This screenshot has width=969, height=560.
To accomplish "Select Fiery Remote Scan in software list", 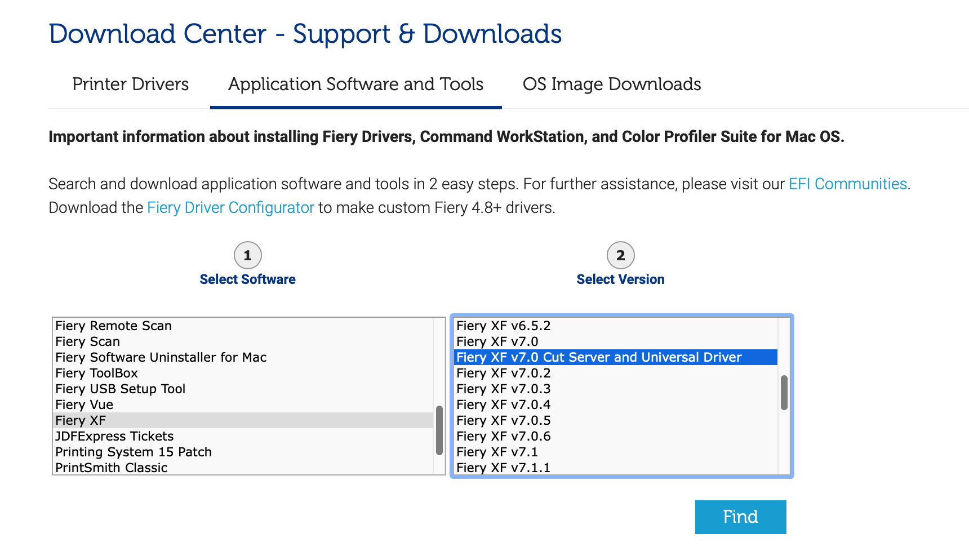I will pos(113,326).
